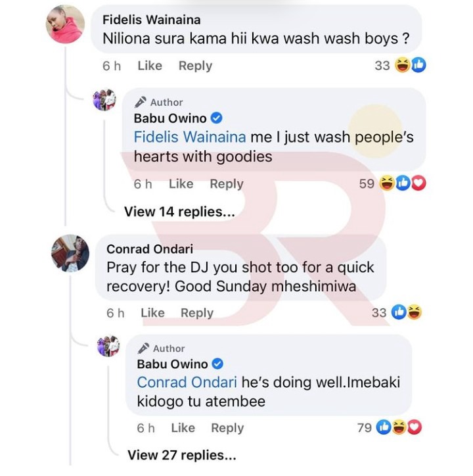Open Babu Owino's avatar on the second reply

pyautogui.click(x=108, y=346)
